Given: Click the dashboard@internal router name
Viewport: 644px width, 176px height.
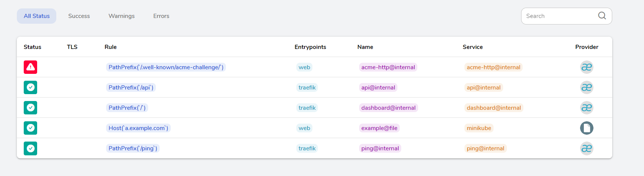Looking at the screenshot, I should (388, 108).
